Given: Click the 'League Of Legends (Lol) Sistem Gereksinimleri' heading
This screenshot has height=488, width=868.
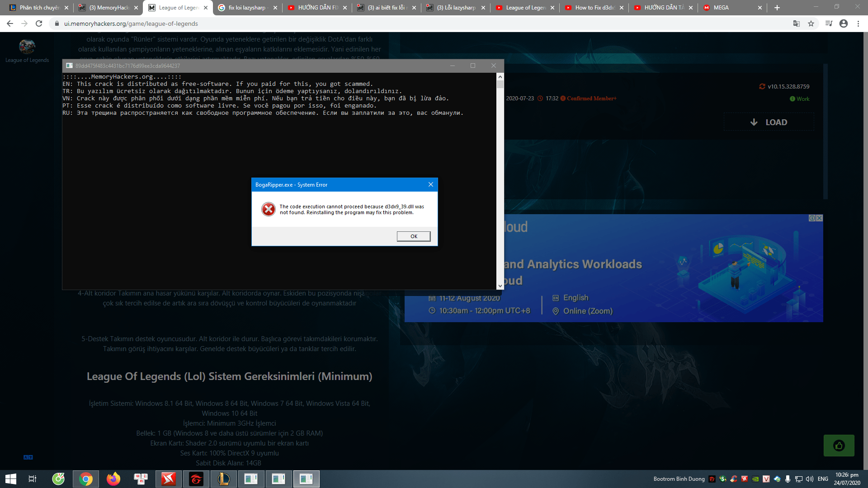Looking at the screenshot, I should [230, 376].
